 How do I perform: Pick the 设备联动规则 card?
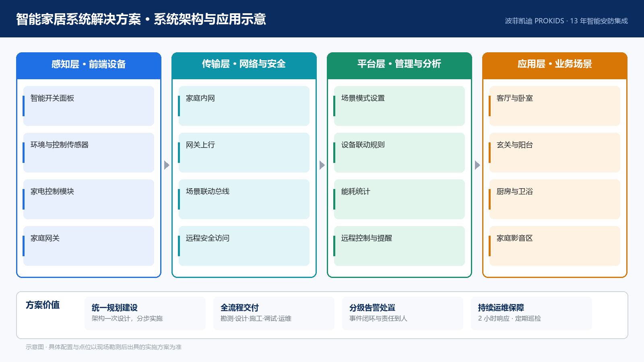[399, 152]
